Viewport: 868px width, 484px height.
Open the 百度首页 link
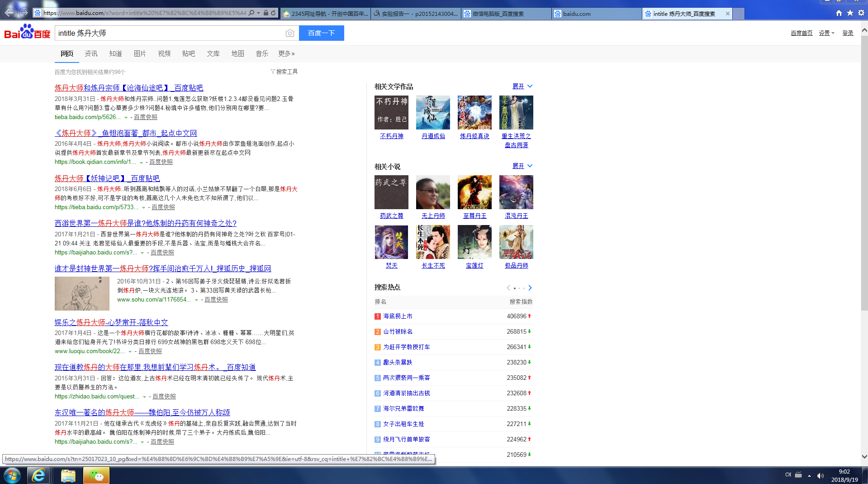click(802, 33)
